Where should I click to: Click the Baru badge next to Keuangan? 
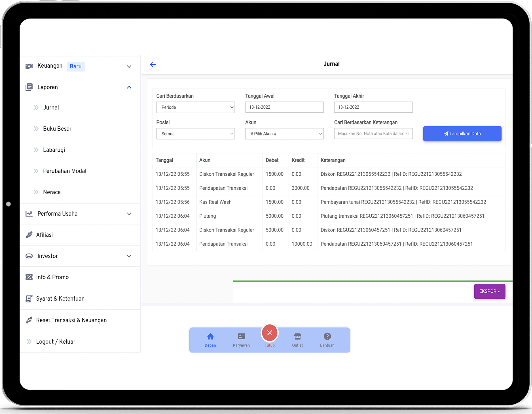(x=76, y=66)
